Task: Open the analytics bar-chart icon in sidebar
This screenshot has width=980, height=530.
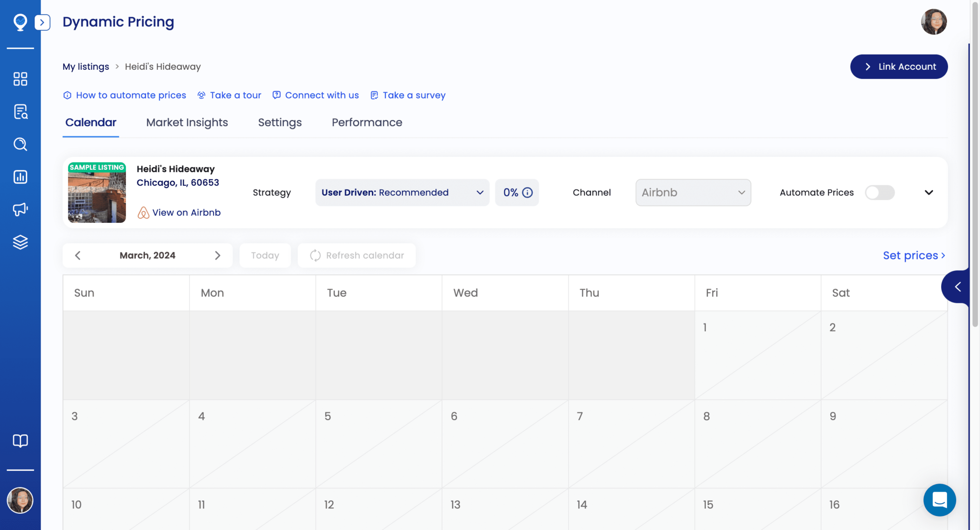Action: click(x=20, y=177)
